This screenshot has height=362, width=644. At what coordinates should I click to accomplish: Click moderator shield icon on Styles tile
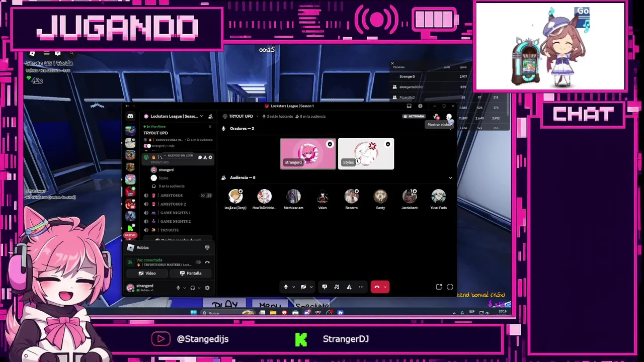pyautogui.click(x=387, y=144)
